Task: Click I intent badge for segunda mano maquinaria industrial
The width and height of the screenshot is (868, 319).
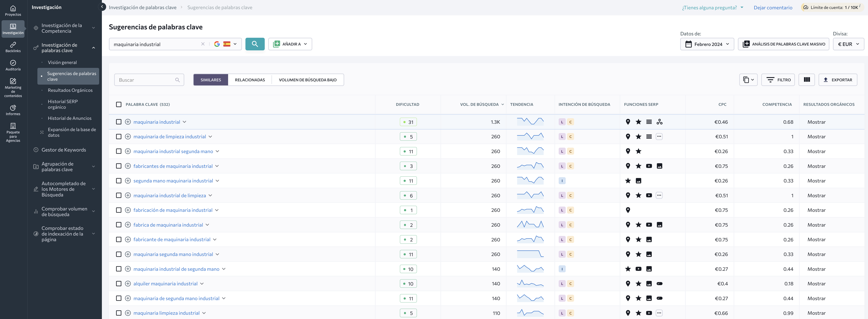Action: (562, 181)
